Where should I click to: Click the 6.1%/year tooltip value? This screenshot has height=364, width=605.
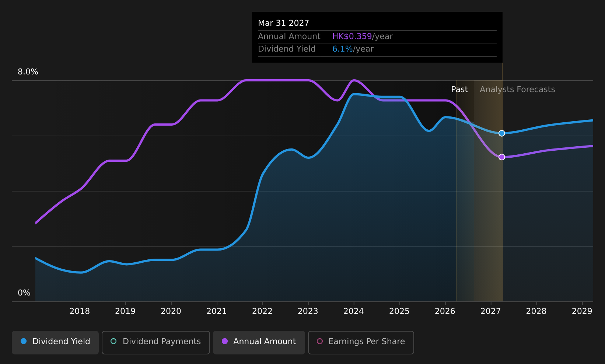pyautogui.click(x=353, y=49)
